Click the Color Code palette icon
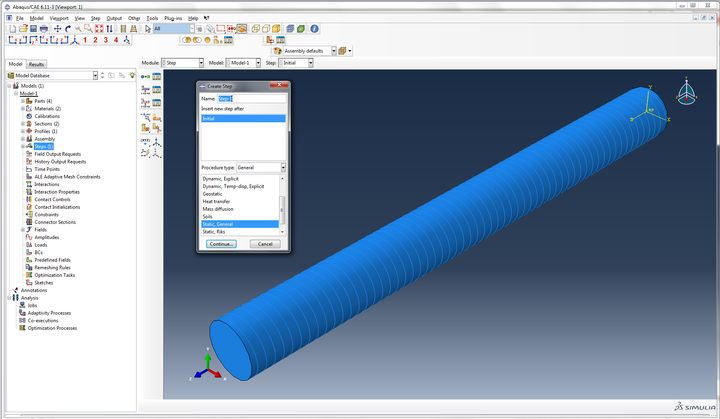Screen dimensions: 720x419 (277, 51)
